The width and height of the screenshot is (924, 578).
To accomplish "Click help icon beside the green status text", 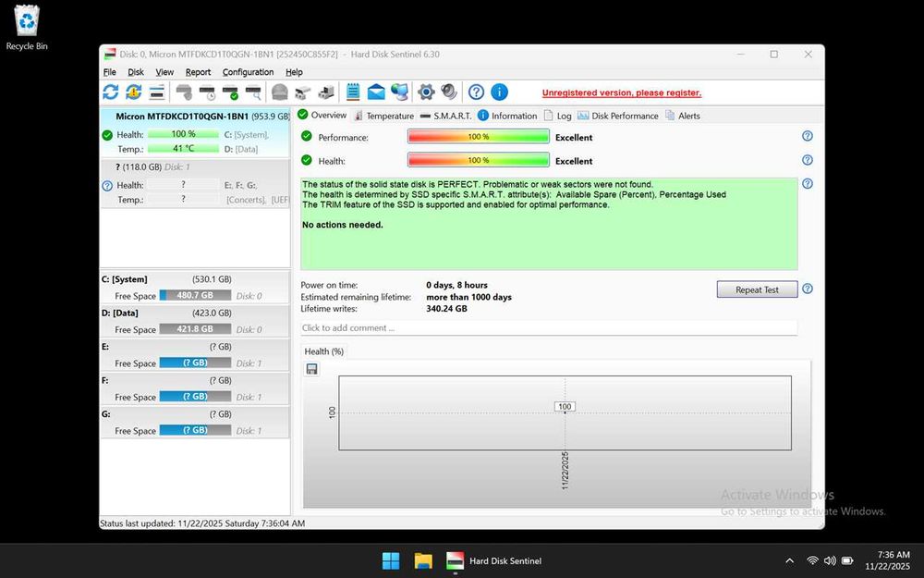I will coord(808,183).
